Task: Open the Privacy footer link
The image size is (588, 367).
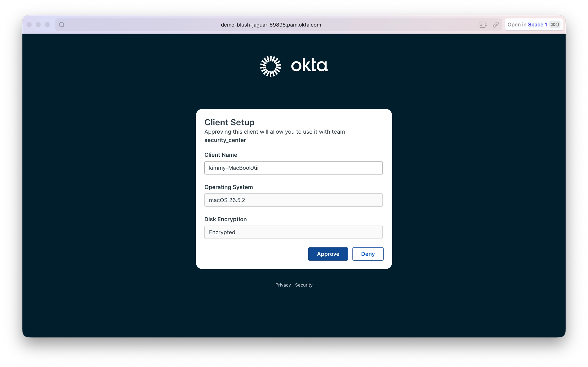Action: [x=283, y=285]
